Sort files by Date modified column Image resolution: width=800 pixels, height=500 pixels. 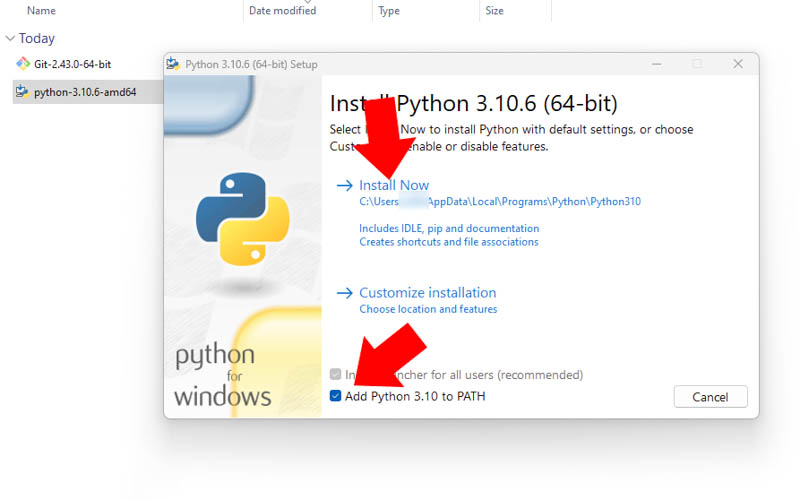[282, 11]
